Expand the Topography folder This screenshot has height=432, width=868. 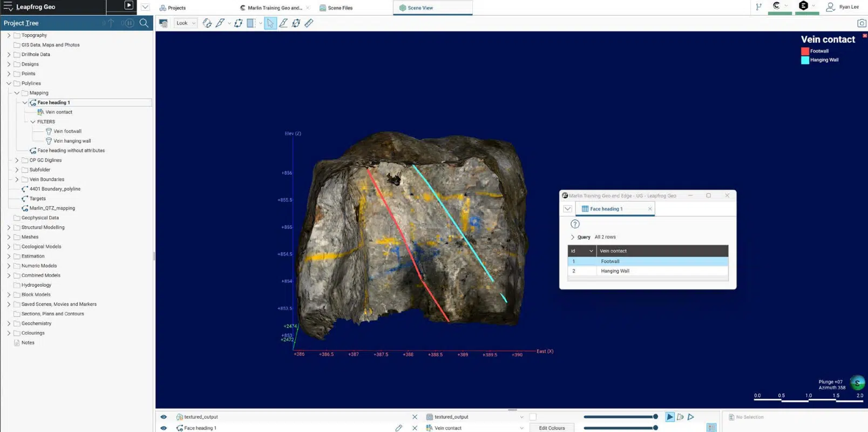9,35
